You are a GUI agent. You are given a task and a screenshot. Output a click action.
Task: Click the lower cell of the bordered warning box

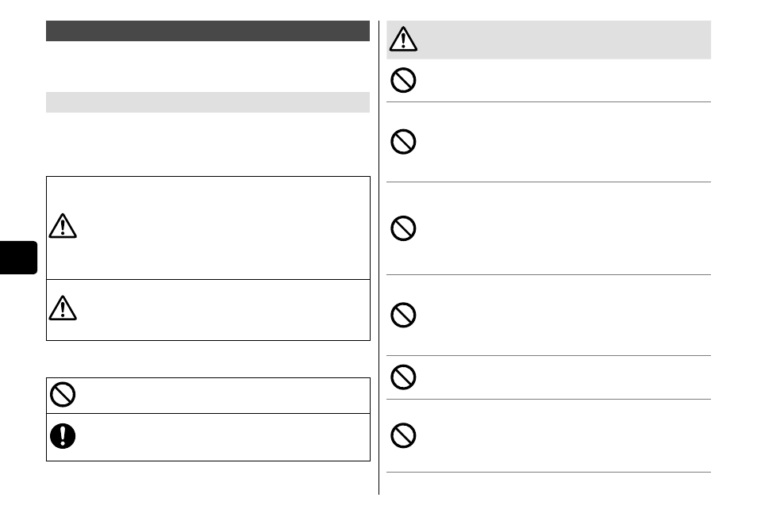(208, 310)
